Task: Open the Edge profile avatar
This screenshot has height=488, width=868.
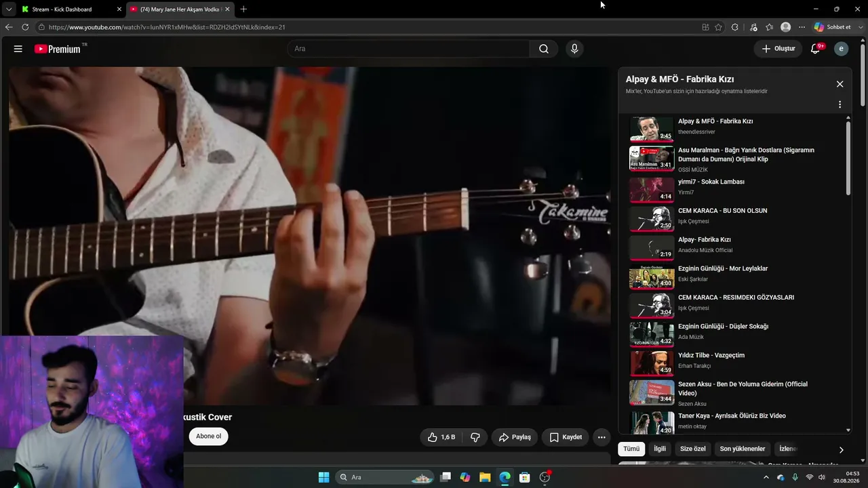Action: (786, 27)
